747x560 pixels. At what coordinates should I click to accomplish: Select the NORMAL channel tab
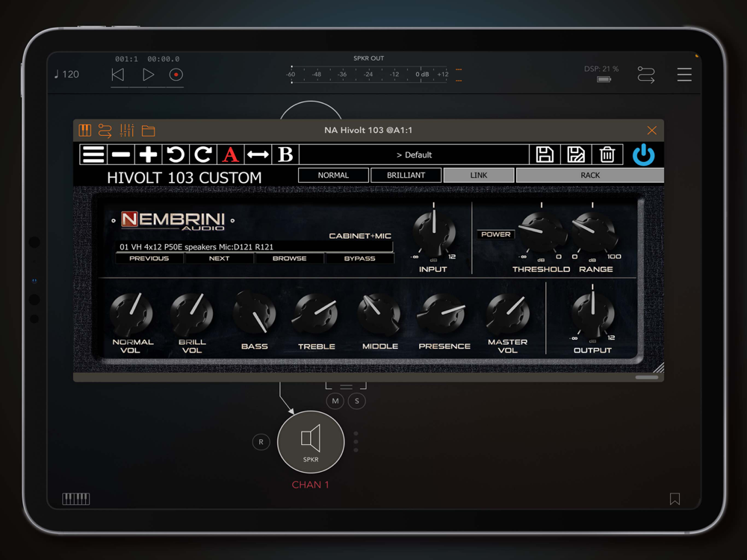coord(333,175)
